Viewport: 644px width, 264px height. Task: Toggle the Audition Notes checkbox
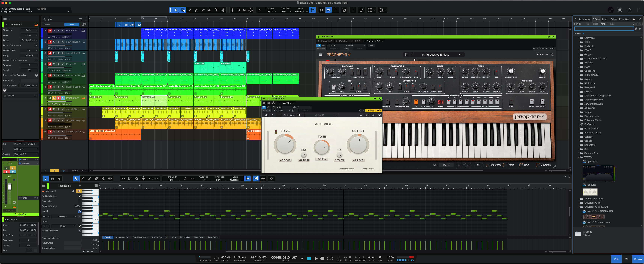click(x=80, y=196)
